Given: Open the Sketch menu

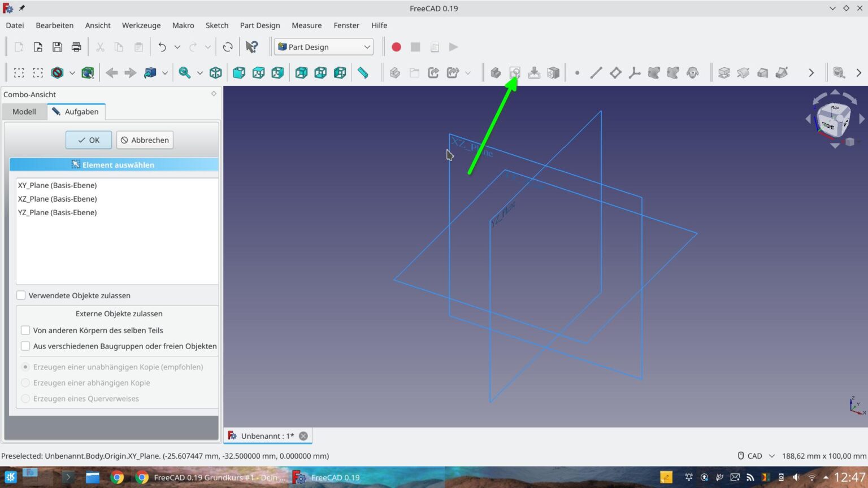Looking at the screenshot, I should coord(217,25).
